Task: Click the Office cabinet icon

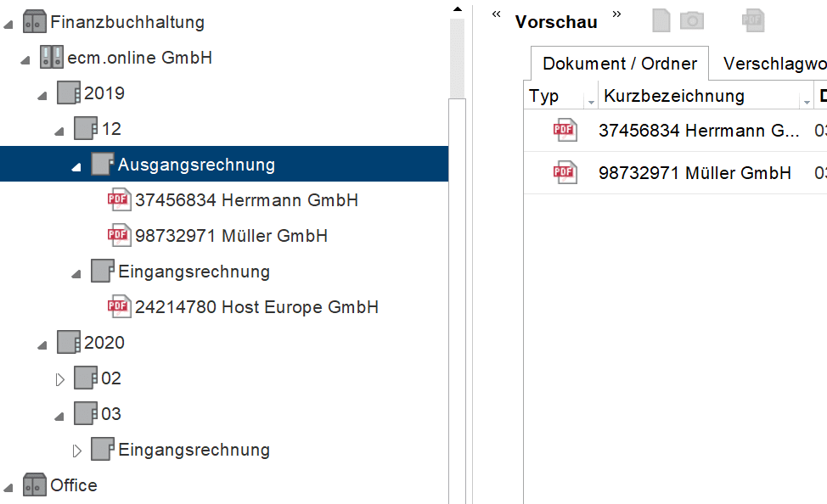Action: tap(34, 485)
